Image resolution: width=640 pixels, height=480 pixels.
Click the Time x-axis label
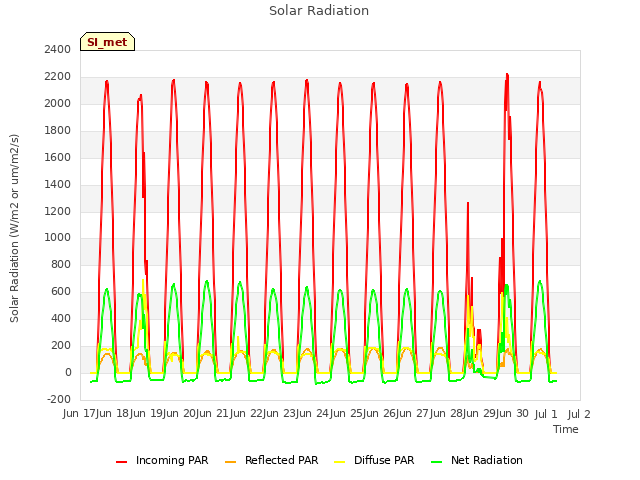click(566, 429)
